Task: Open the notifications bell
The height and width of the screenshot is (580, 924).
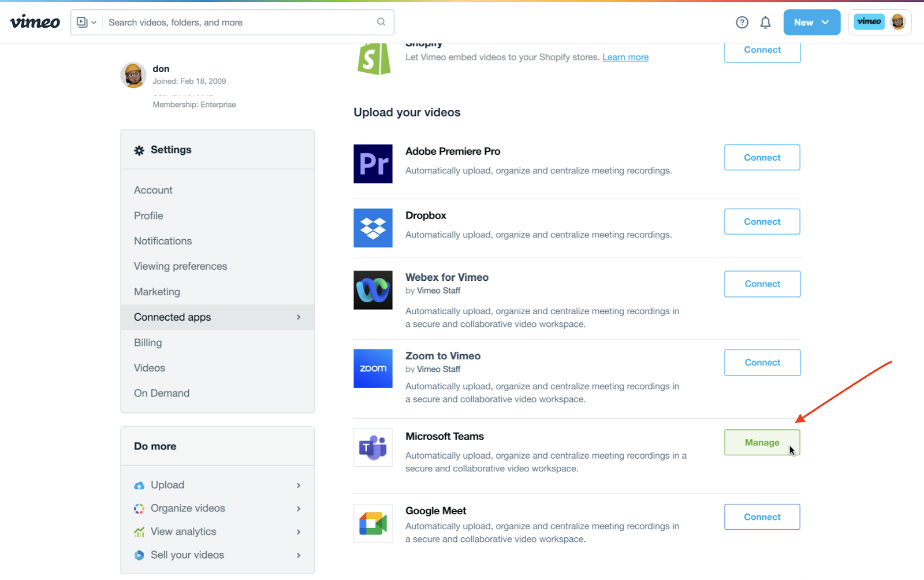Action: 765,23
